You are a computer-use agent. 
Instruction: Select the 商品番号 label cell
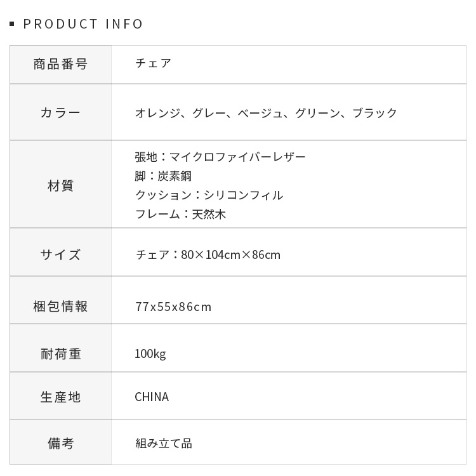60,64
